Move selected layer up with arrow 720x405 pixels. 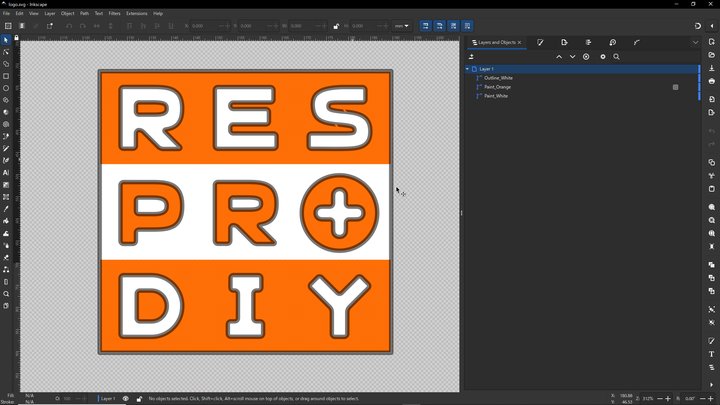click(559, 56)
